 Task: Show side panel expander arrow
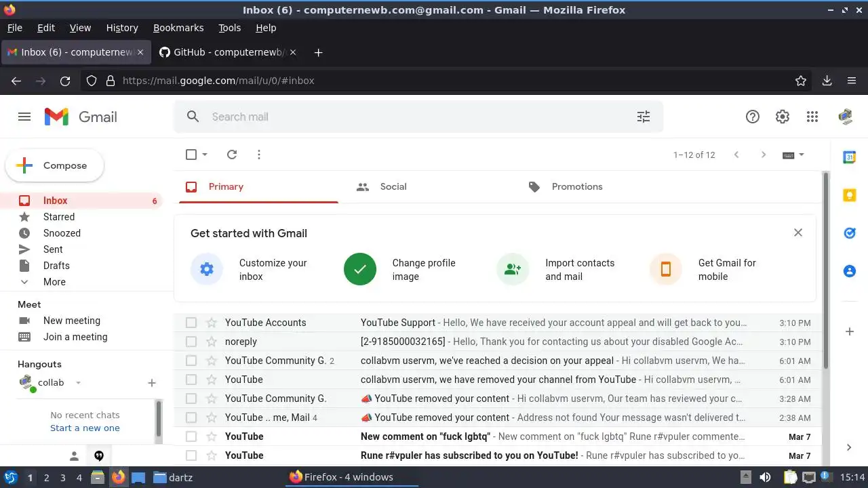tap(849, 447)
